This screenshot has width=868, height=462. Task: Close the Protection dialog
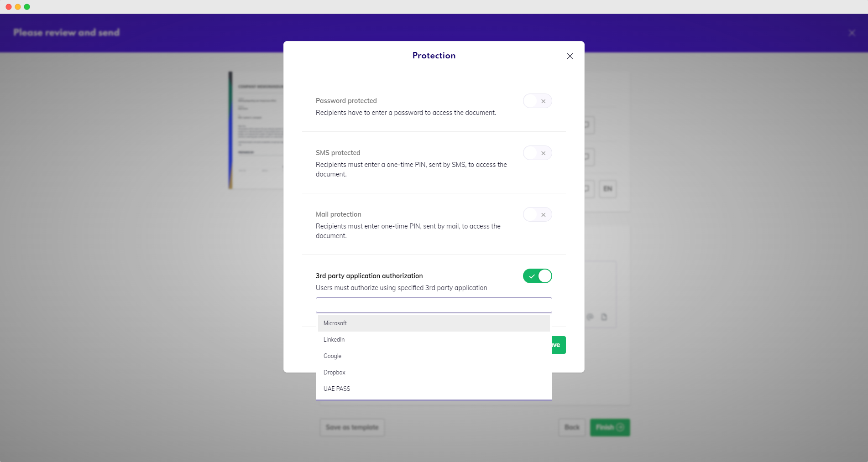[x=570, y=56]
